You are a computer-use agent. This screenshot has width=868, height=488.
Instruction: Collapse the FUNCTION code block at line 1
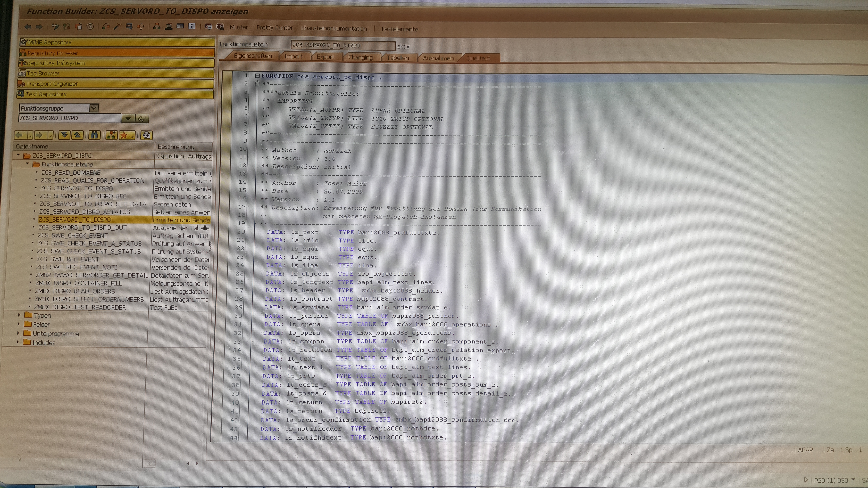257,76
